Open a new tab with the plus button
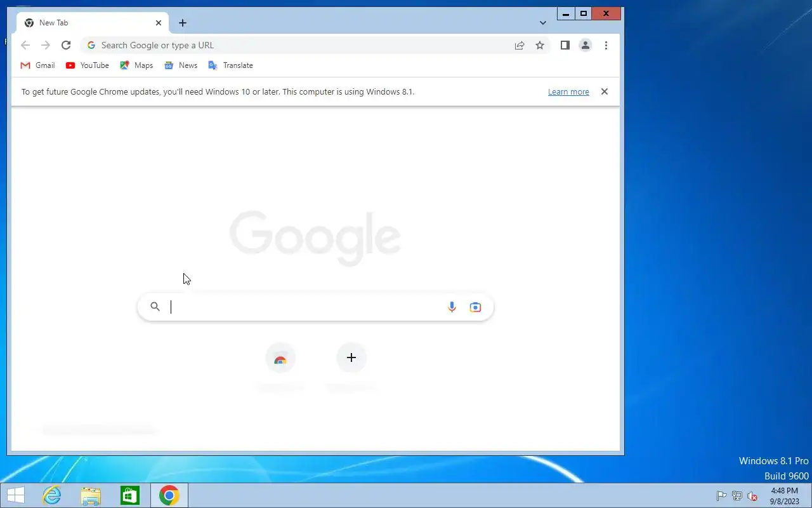This screenshot has height=508, width=812. (183, 23)
